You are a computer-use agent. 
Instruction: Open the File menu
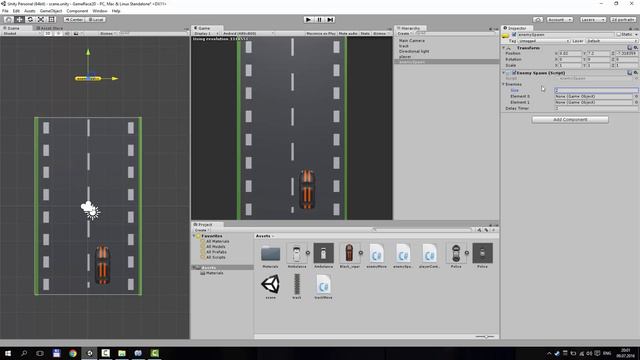click(5, 11)
